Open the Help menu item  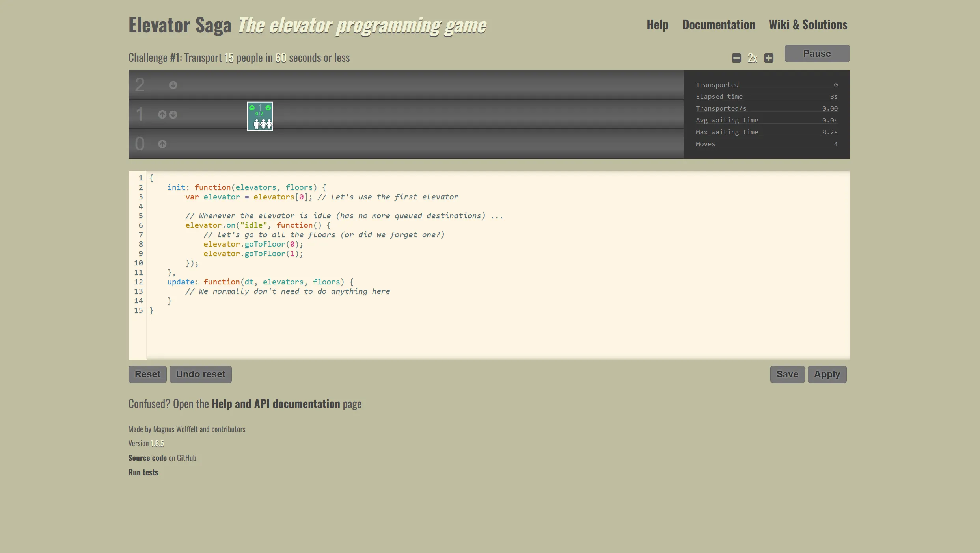point(657,25)
